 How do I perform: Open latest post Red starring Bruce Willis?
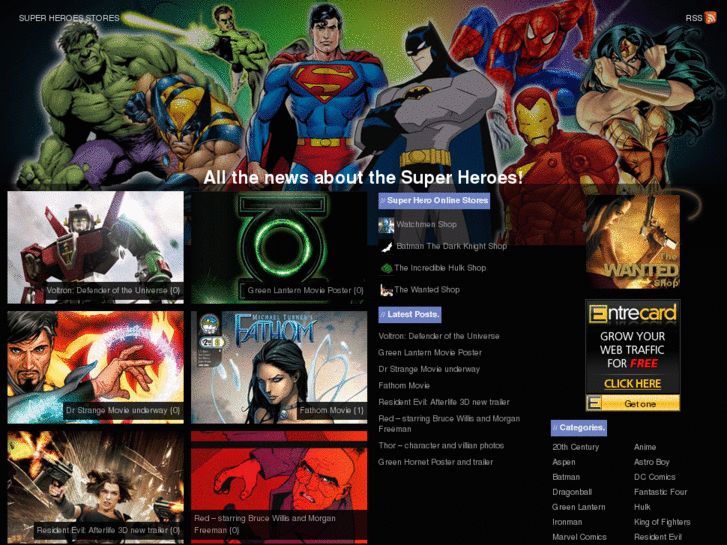[449, 424]
